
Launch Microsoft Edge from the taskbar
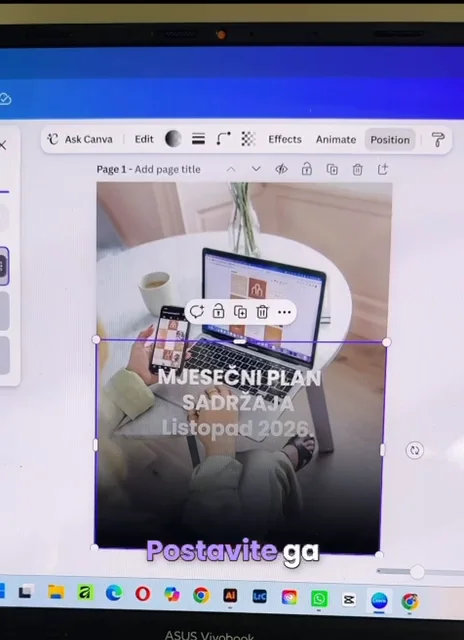coord(114,593)
